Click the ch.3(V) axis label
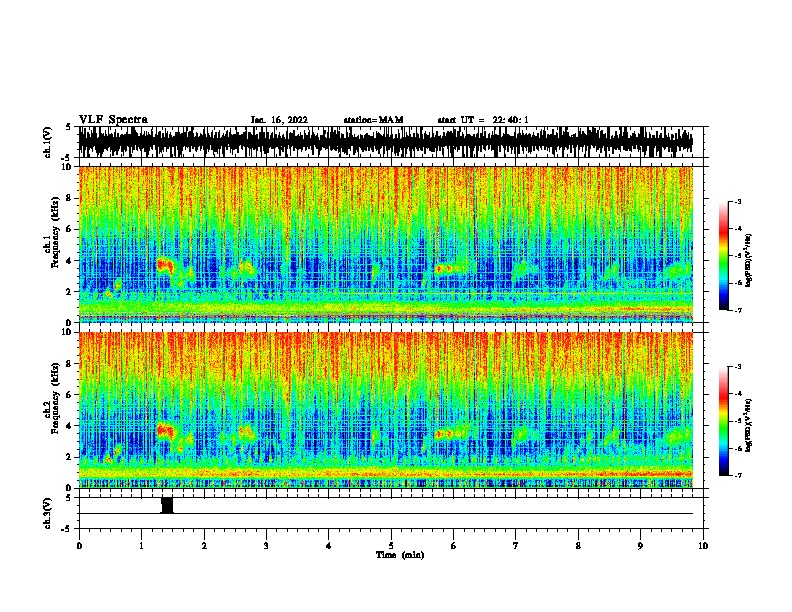792x612 pixels. 48,513
